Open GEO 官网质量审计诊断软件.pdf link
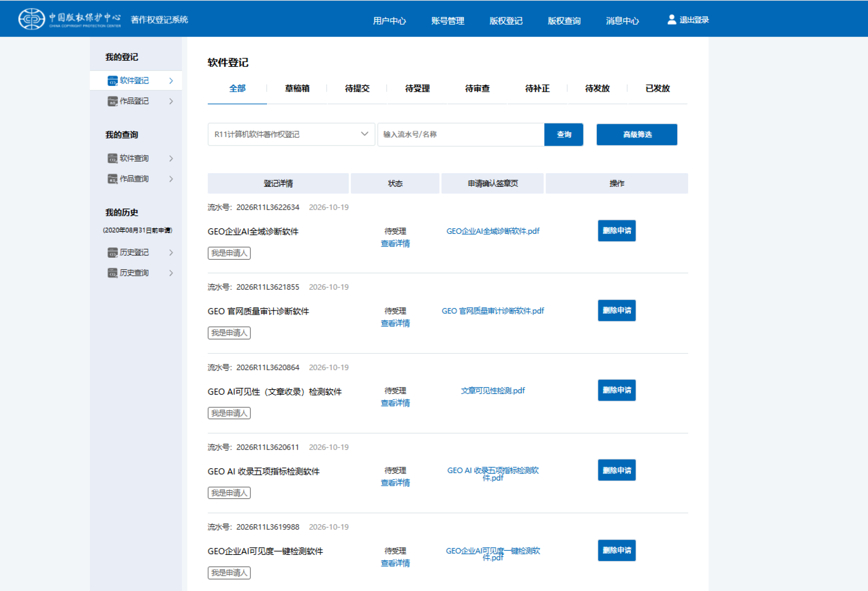This screenshot has width=868, height=591. [493, 311]
